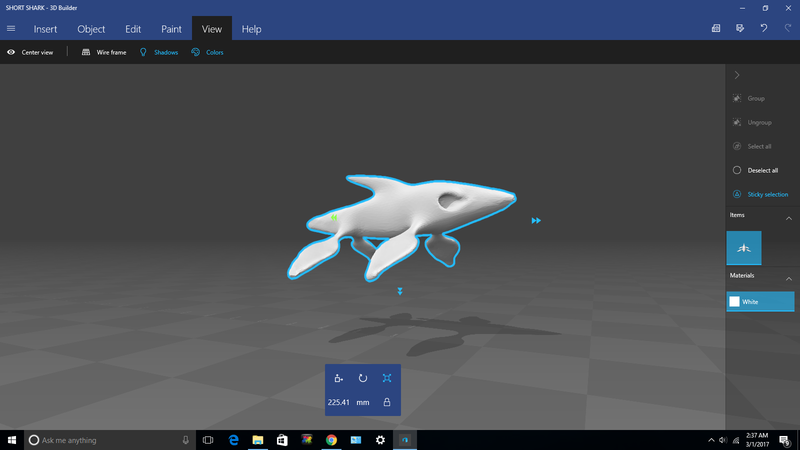Viewport: 800px width, 450px height.
Task: Click the Undo arrow
Action: (764, 29)
